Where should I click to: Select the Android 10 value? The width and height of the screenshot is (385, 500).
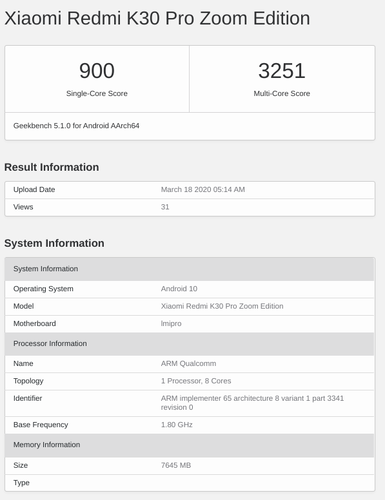point(179,289)
